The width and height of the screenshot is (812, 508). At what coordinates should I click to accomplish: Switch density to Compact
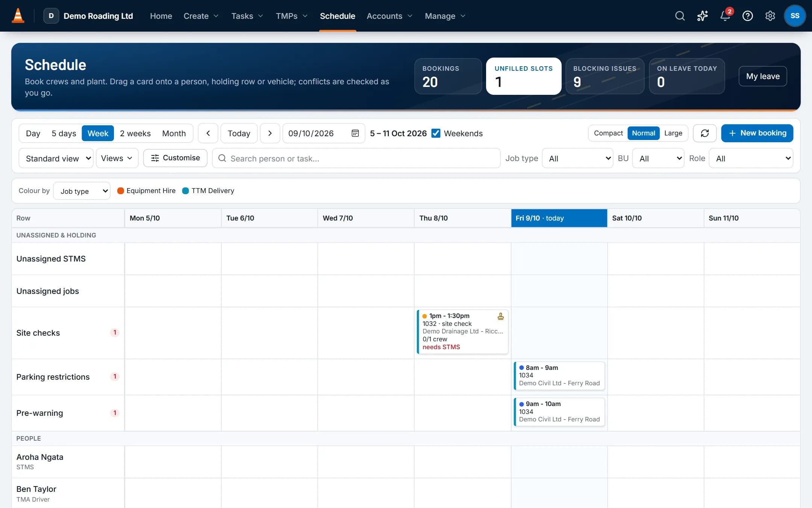pyautogui.click(x=608, y=133)
